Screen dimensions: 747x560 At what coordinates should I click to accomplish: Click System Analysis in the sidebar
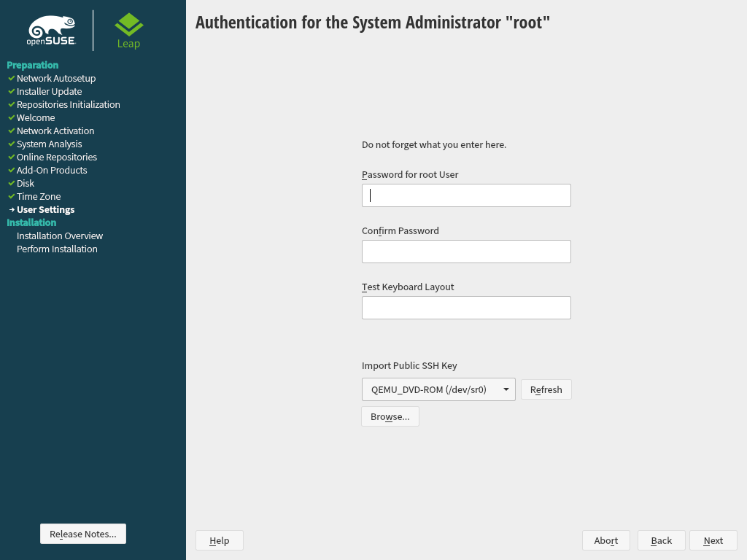[49, 144]
